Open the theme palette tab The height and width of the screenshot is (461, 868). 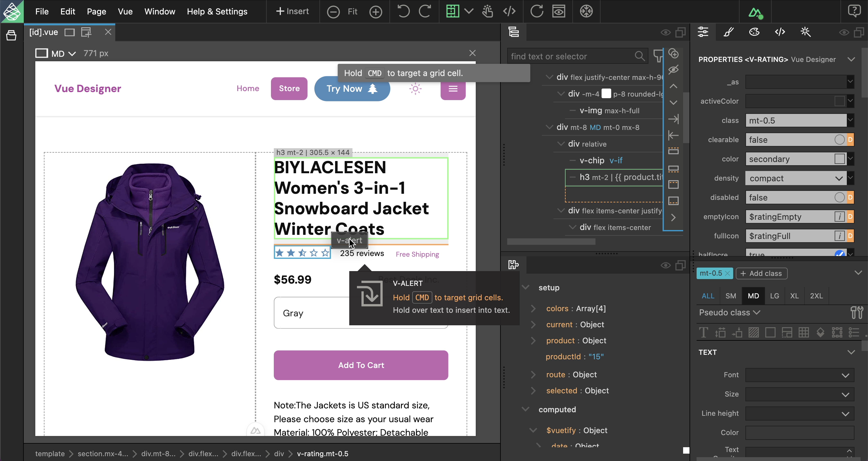point(754,32)
